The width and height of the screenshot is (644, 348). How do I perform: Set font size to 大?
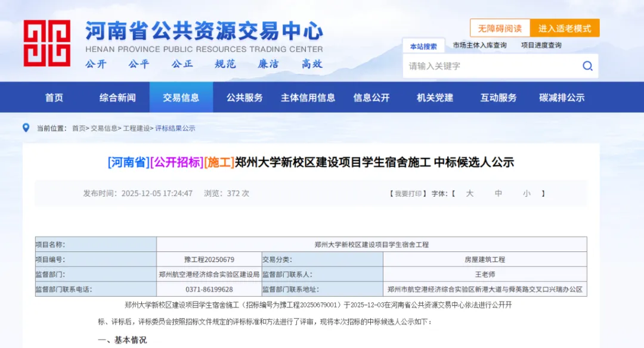[x=470, y=193]
